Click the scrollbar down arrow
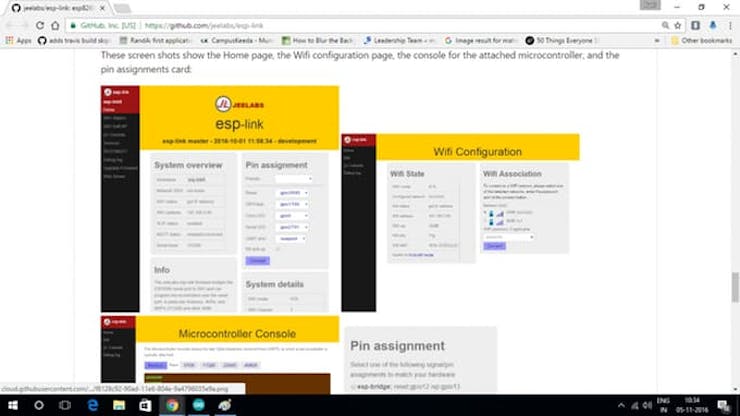The height and width of the screenshot is (416, 740). tap(735, 390)
